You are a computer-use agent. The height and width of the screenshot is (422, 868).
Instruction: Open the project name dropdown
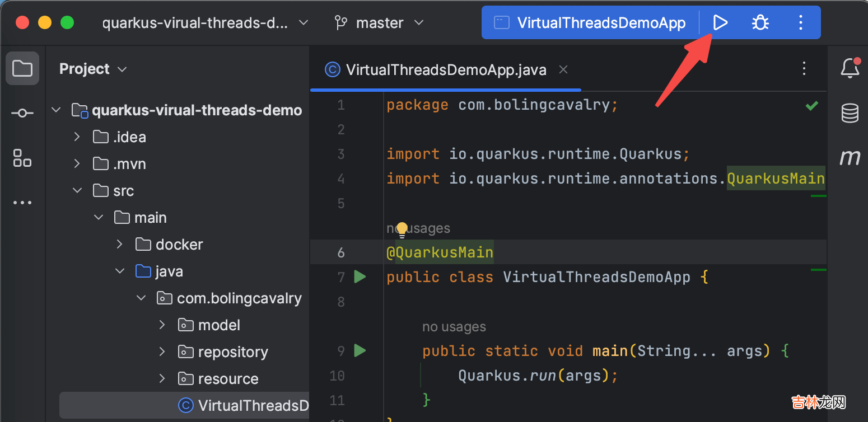[205, 23]
